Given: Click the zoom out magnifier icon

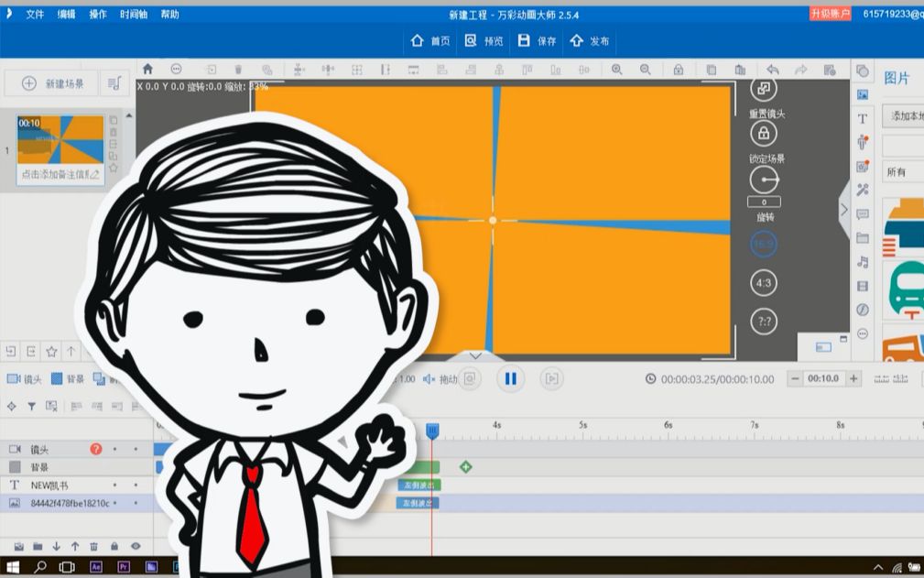Looking at the screenshot, I should tap(646, 70).
